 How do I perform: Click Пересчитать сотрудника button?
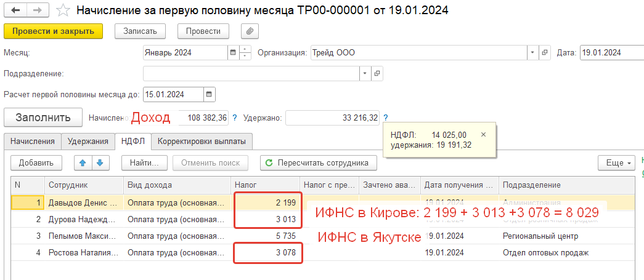coord(319,162)
